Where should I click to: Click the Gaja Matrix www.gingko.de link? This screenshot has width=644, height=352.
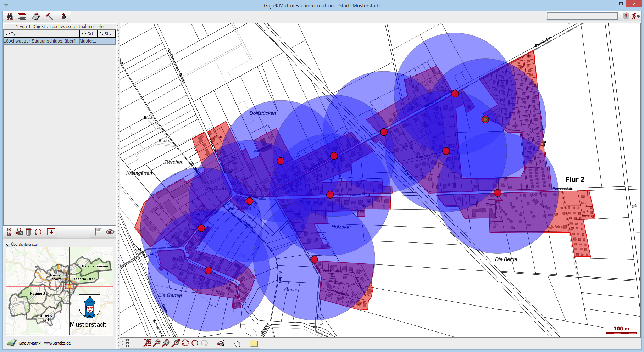(45, 343)
